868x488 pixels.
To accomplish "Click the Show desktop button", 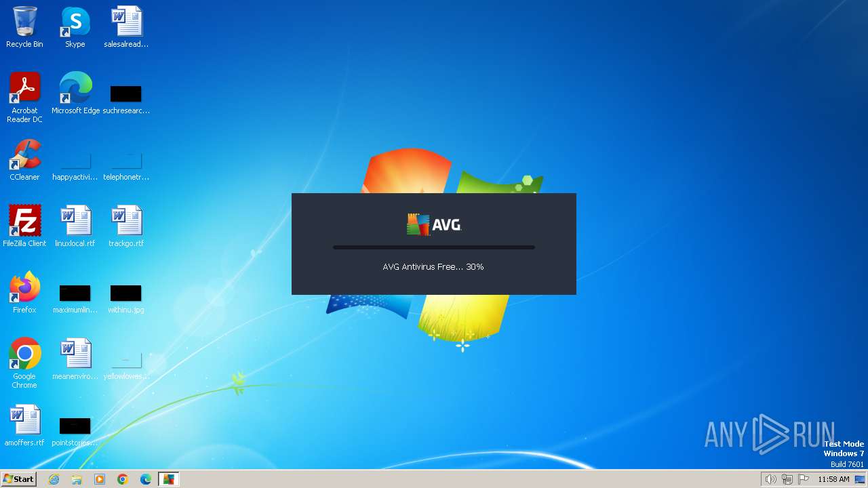I will 861,479.
